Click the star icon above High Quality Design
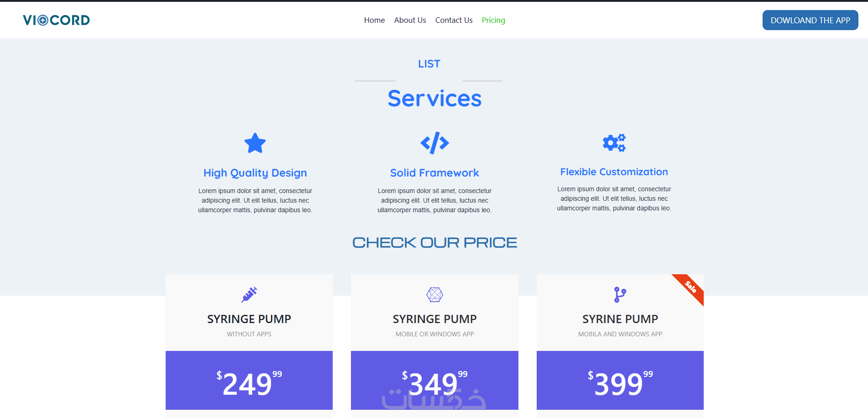This screenshot has height=418, width=868. [255, 143]
